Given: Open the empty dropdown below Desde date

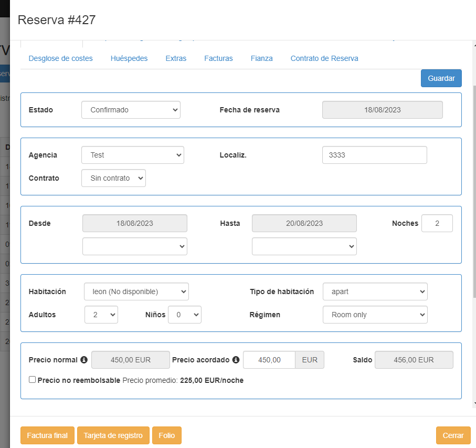Looking at the screenshot, I should pos(135,246).
